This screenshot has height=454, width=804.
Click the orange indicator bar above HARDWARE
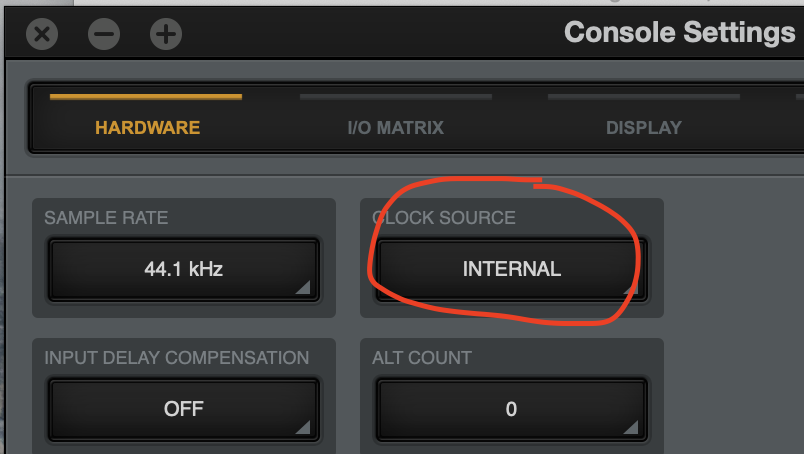146,97
